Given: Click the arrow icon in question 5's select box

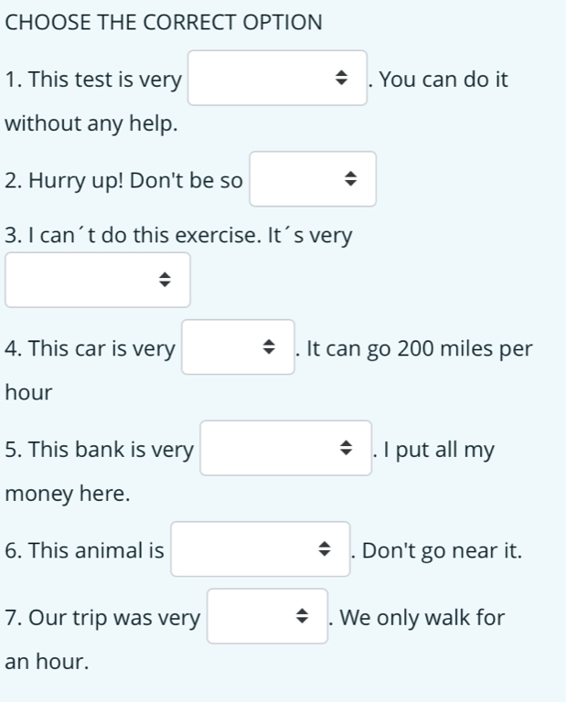Looking at the screenshot, I should pyautogui.click(x=347, y=450).
